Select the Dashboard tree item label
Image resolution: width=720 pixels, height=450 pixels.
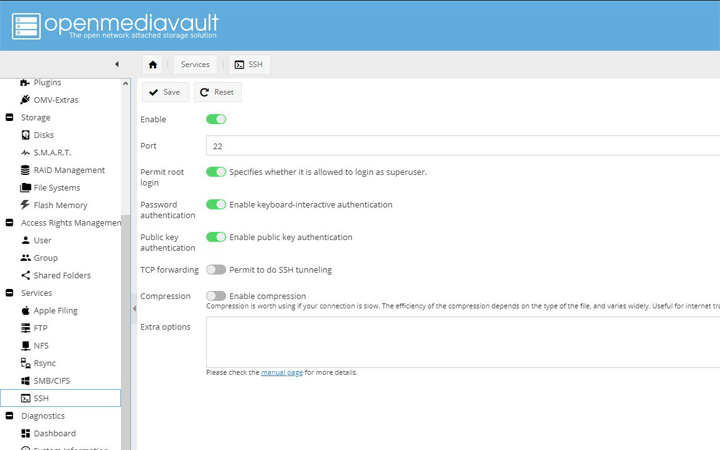coord(55,433)
